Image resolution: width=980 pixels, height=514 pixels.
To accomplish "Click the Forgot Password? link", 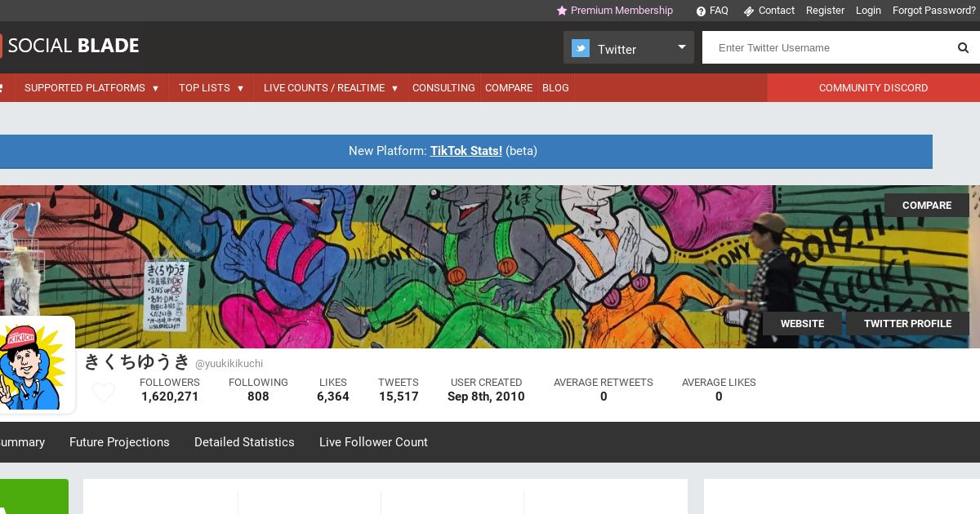I will coord(933,11).
